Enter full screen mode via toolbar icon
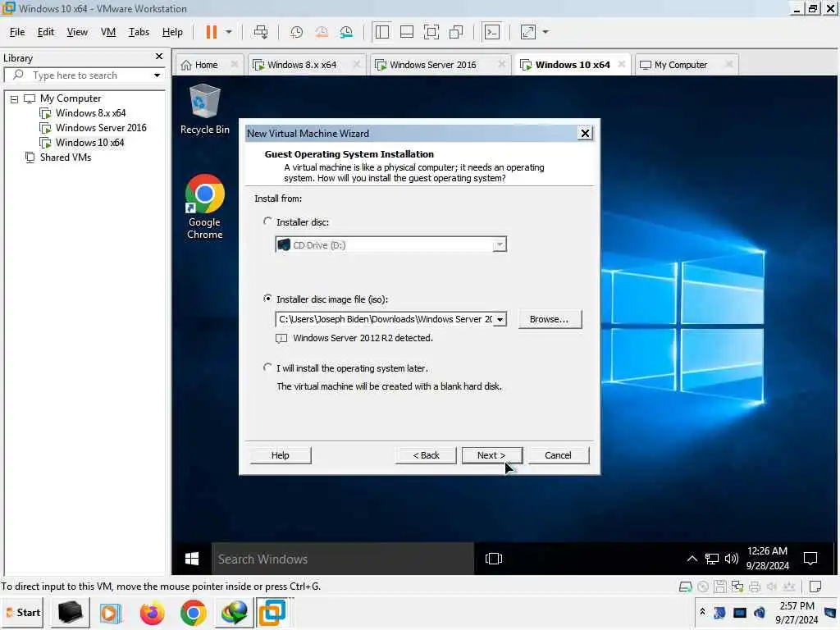840x630 pixels. pos(431,32)
